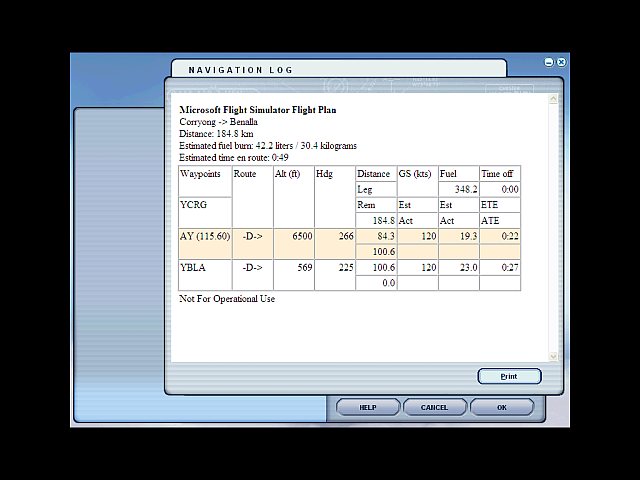Select the AY (115.60) waypoint cell
The width and height of the screenshot is (640, 480).
[x=205, y=244]
